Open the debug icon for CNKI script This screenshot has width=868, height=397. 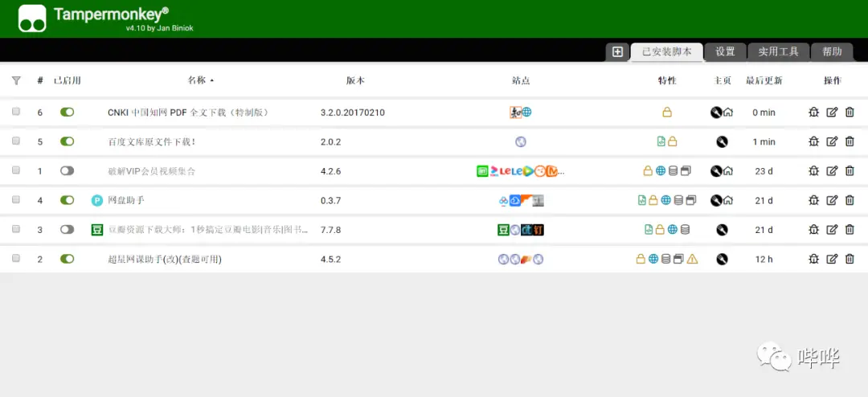(x=813, y=113)
